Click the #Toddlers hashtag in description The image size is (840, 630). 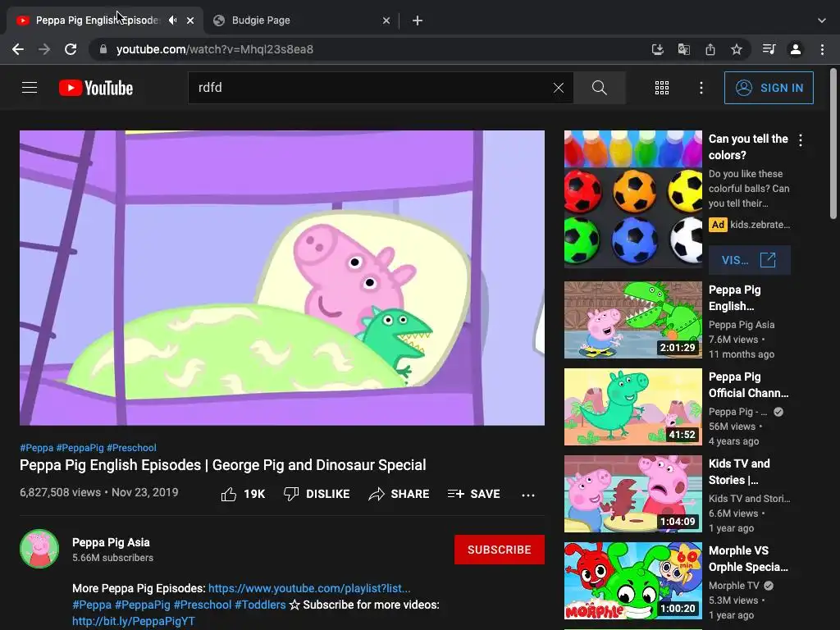(x=260, y=605)
